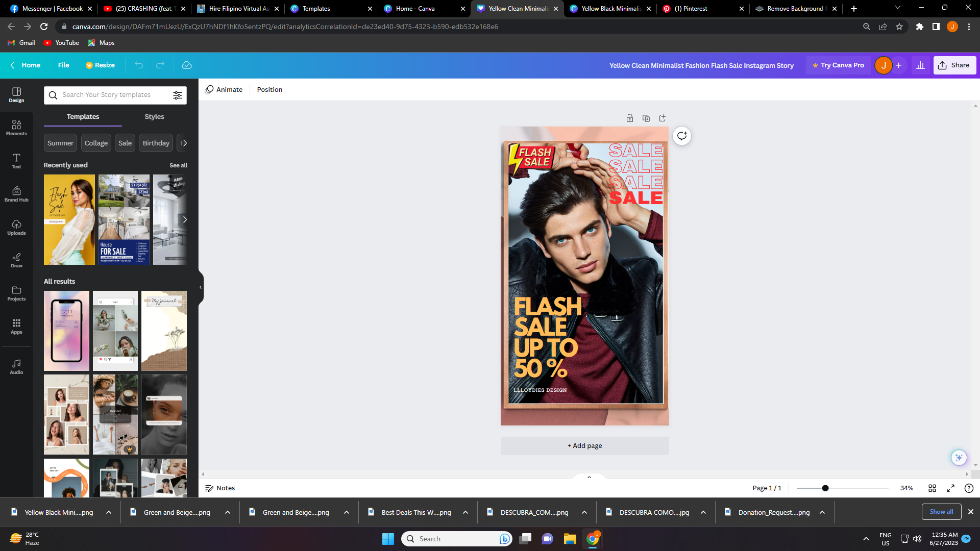Select the Draw tool
The width and height of the screenshot is (980, 551).
click(x=16, y=260)
